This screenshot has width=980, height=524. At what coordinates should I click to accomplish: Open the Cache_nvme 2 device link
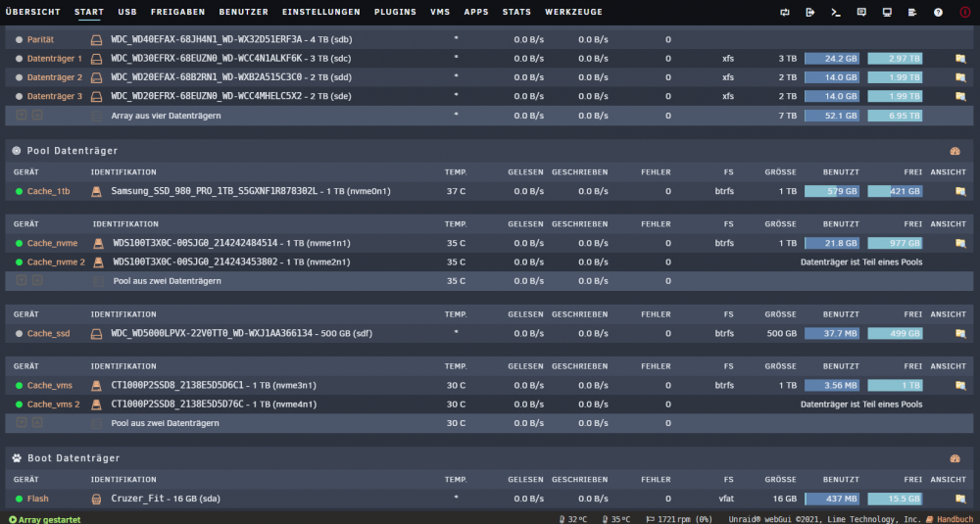(56, 262)
